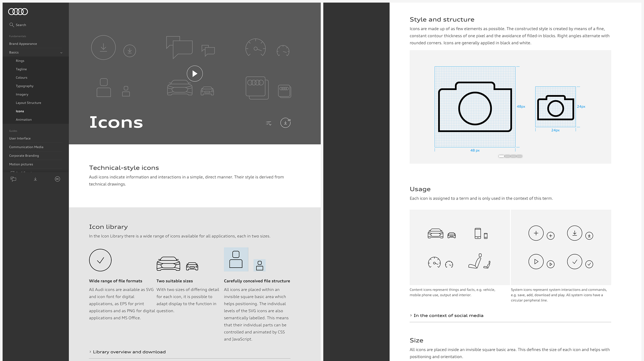Click the Technical-style icons heading
Screen dimensions: 644x361
(x=124, y=168)
